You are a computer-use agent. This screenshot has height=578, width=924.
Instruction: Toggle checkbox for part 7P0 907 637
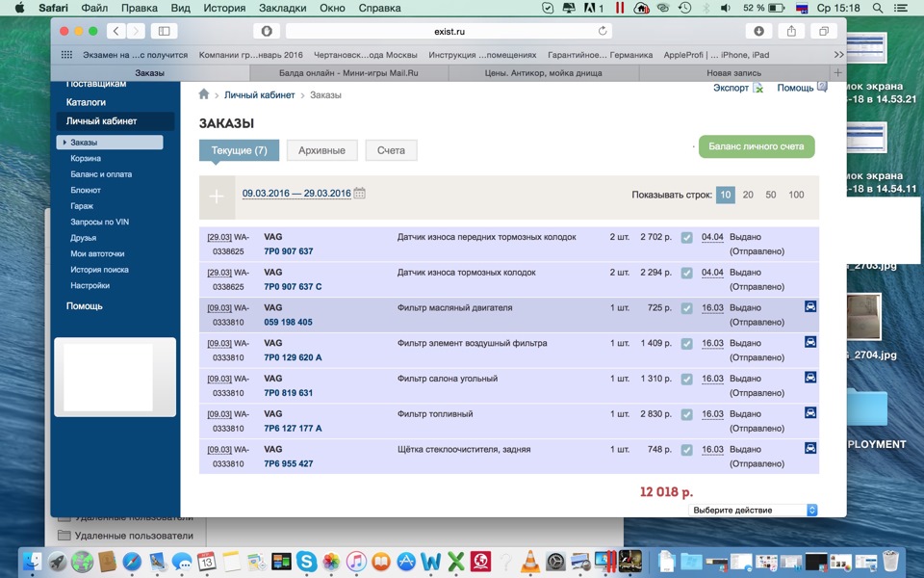coord(686,238)
